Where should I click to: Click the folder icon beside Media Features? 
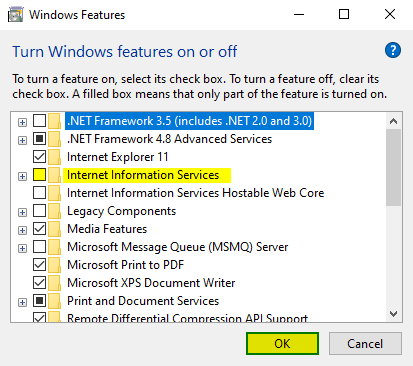point(55,229)
